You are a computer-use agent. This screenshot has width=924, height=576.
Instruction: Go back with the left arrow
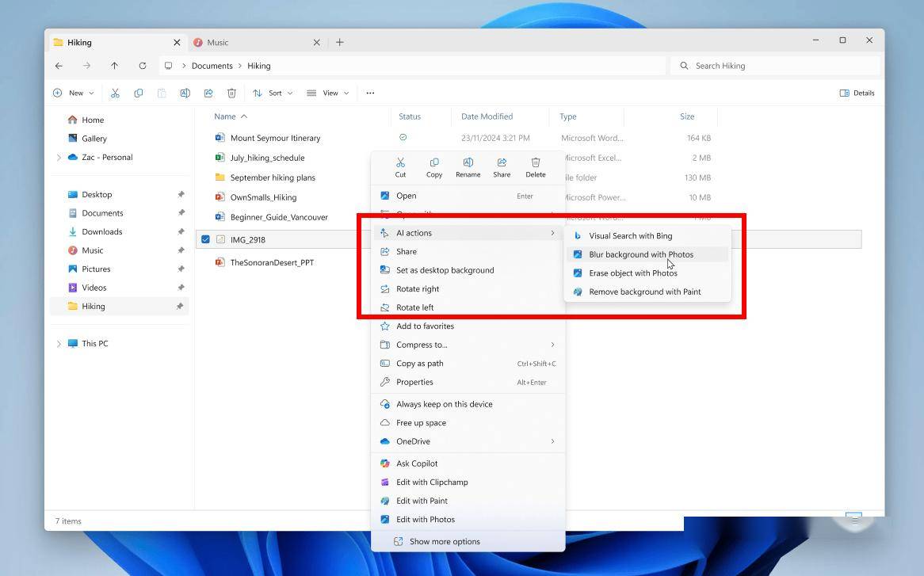point(59,66)
